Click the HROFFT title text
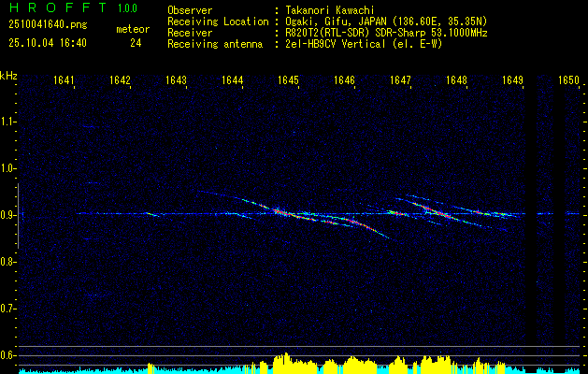The height and width of the screenshot is (374, 588). tap(52, 8)
